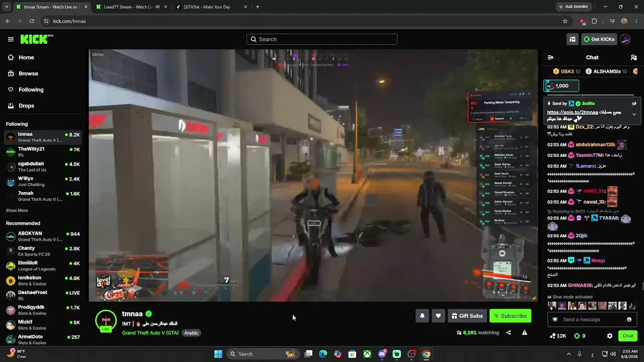Bookmark this page with star icon

click(565, 21)
